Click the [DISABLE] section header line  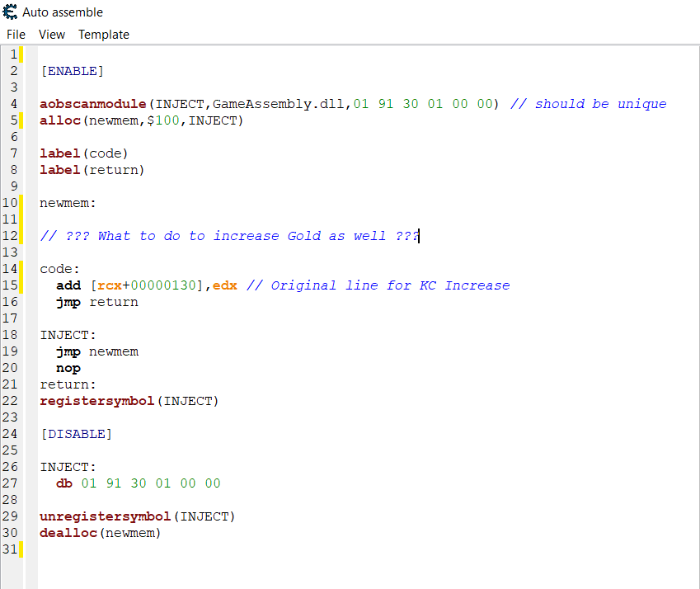pos(76,434)
